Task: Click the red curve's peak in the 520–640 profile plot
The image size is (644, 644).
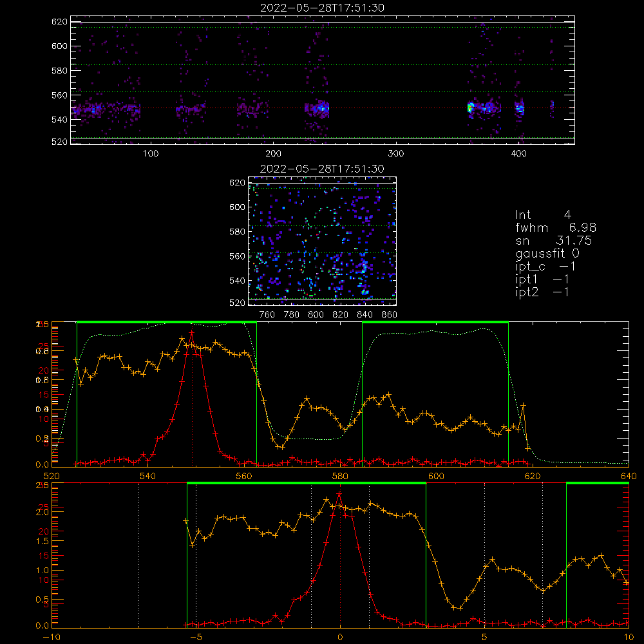Action: (191, 332)
